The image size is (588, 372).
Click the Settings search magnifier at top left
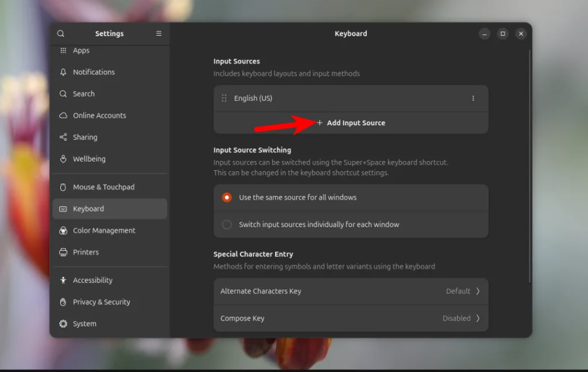coord(61,33)
